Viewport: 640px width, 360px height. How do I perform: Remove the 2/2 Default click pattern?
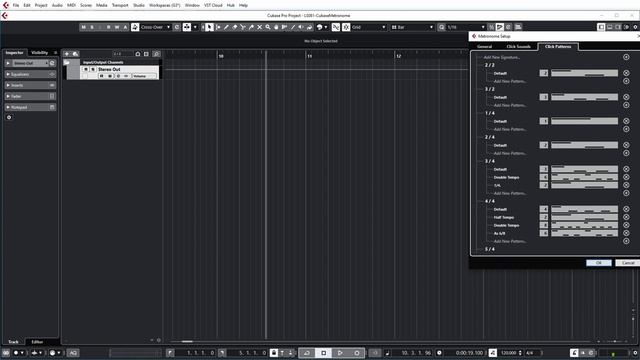point(626,73)
